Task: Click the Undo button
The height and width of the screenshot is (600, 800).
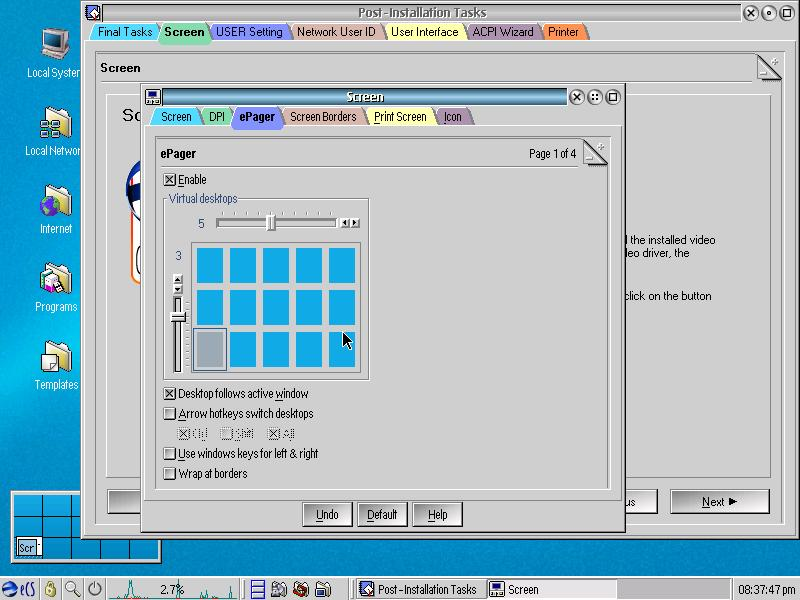Action: coord(327,514)
